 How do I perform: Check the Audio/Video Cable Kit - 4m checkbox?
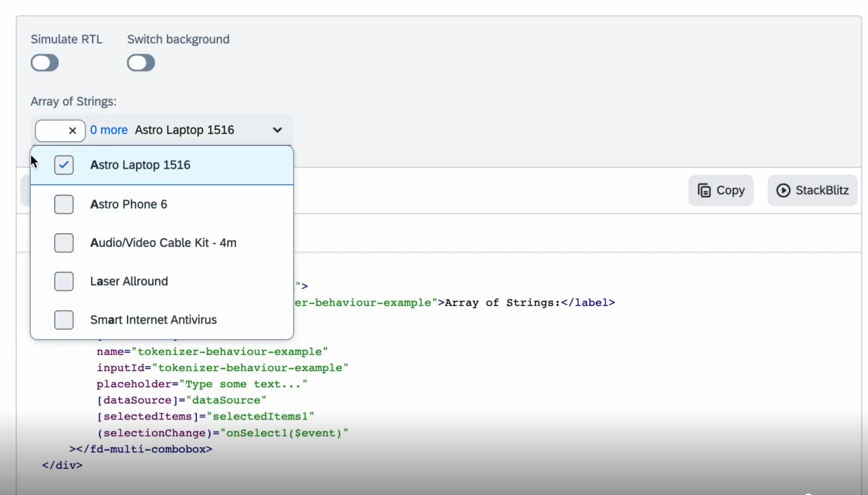click(64, 242)
